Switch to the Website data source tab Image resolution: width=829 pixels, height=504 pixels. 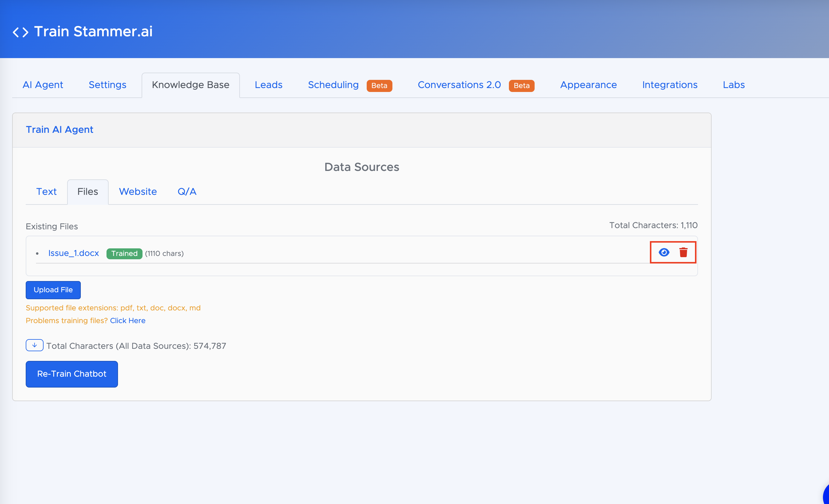(x=138, y=191)
